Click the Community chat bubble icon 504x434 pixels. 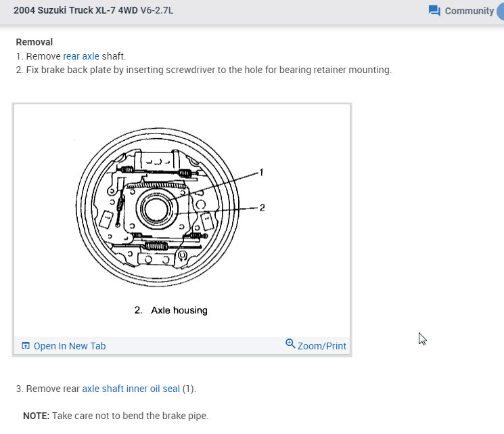point(434,11)
